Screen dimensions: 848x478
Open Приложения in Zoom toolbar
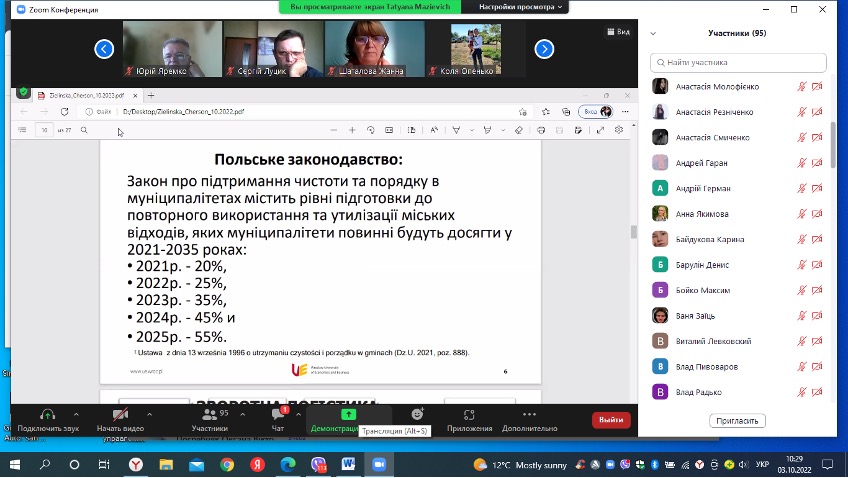click(x=469, y=420)
